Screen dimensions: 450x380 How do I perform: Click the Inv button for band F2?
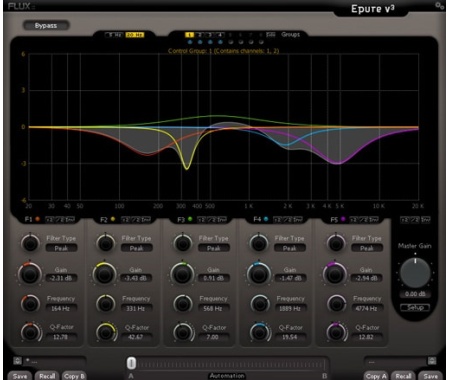click(146, 220)
